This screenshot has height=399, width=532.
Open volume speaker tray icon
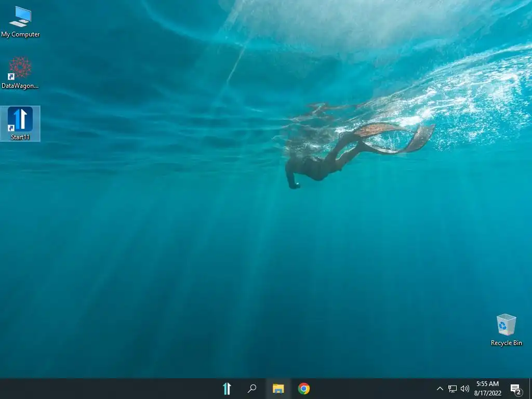[465, 389]
